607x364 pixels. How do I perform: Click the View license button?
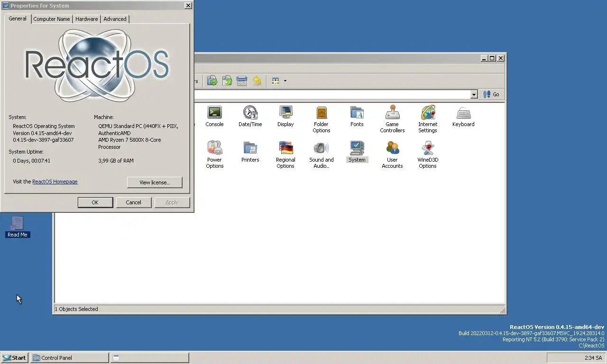pyautogui.click(x=155, y=182)
